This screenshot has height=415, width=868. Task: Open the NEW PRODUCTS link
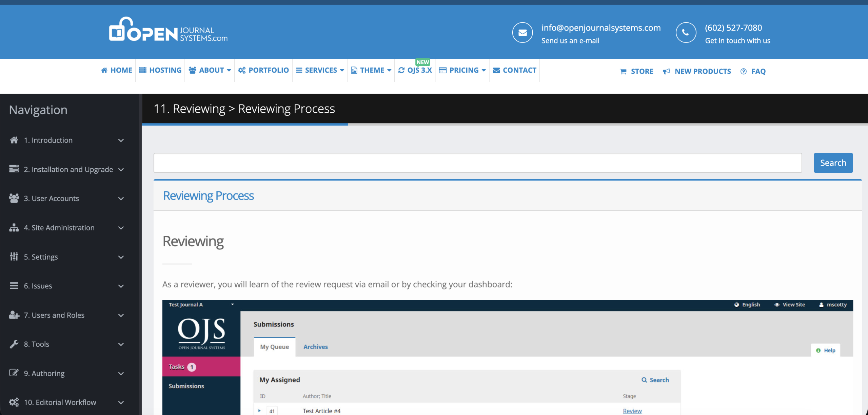tap(697, 71)
